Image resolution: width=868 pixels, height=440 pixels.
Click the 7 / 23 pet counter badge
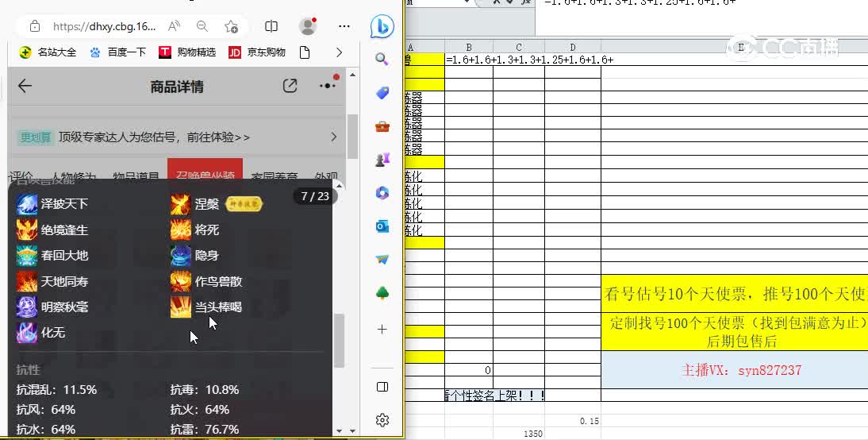pyautogui.click(x=315, y=196)
